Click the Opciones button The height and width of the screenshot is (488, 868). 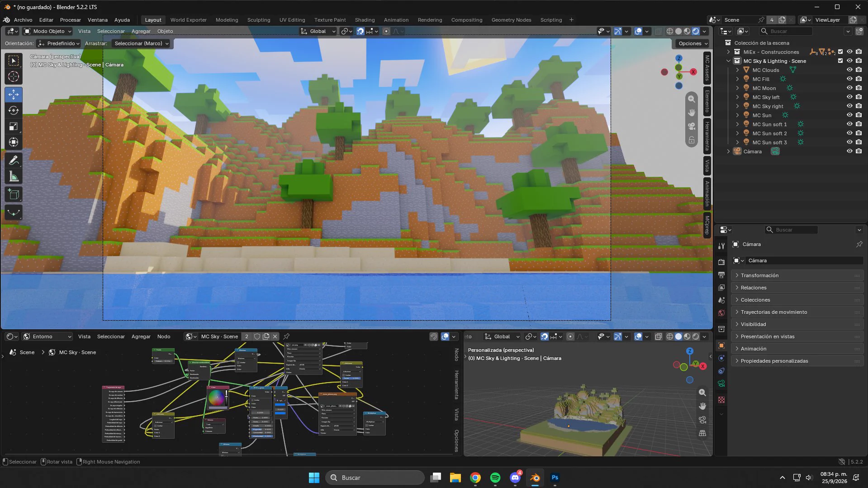[693, 43]
